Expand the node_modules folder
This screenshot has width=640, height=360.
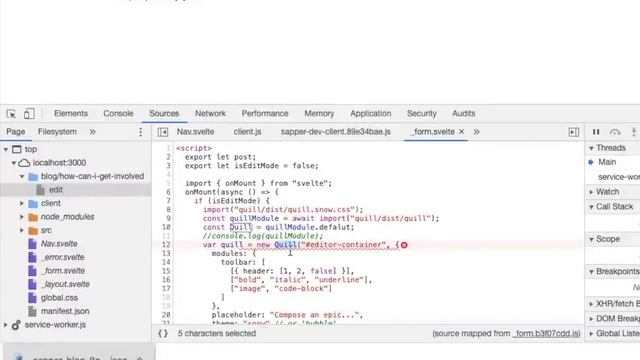coord(22,217)
